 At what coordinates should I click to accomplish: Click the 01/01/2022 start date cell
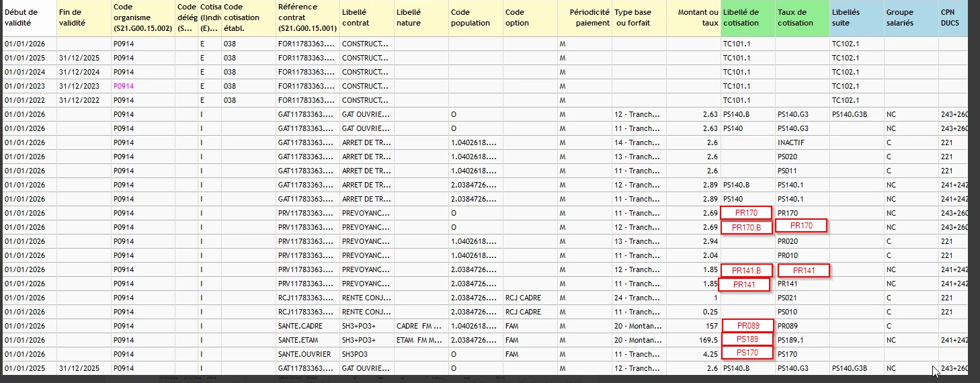(x=29, y=100)
